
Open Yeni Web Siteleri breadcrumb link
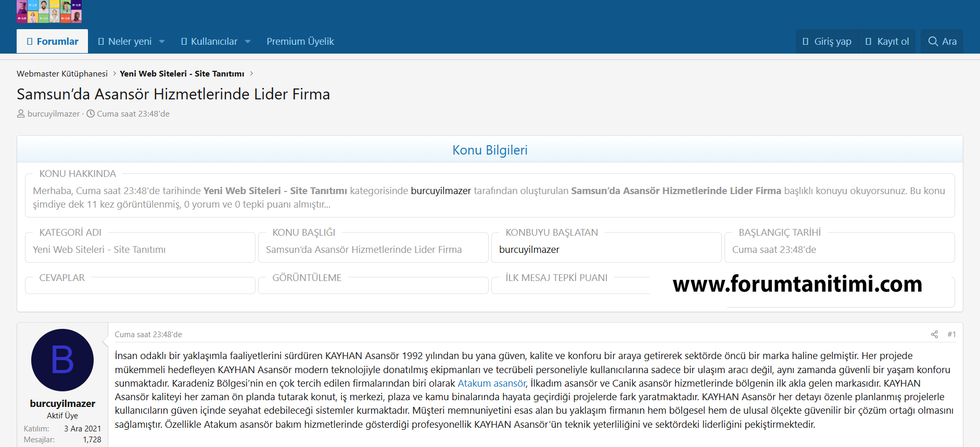click(x=182, y=74)
